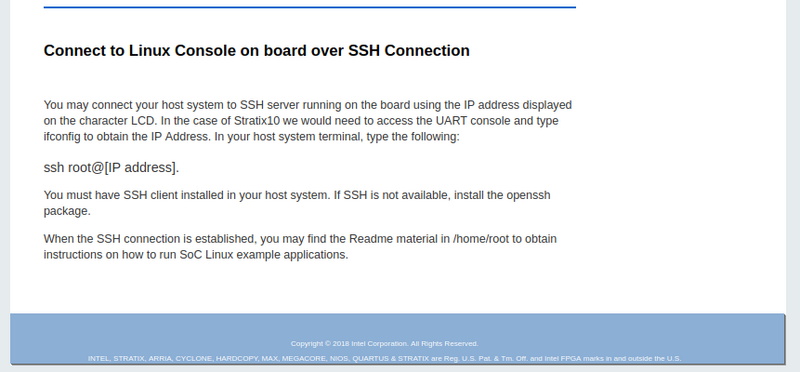Click the empty area of the blue footer banner
The height and width of the screenshot is (372, 800).
tap(153, 329)
